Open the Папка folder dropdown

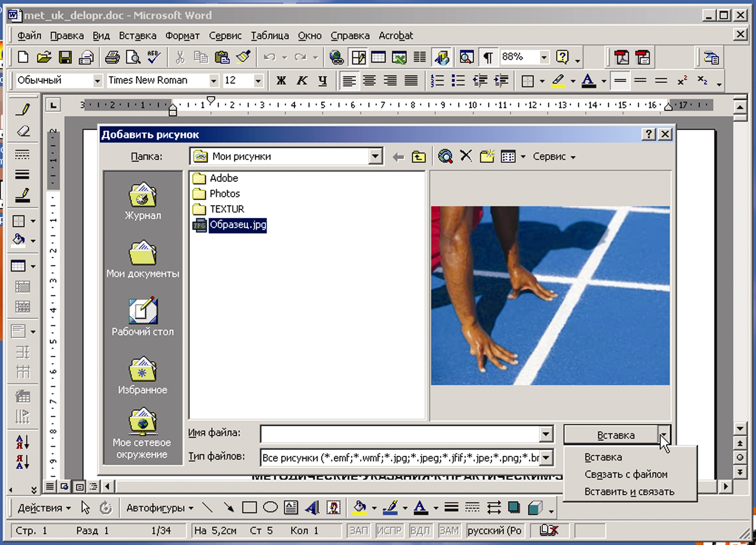click(x=375, y=157)
